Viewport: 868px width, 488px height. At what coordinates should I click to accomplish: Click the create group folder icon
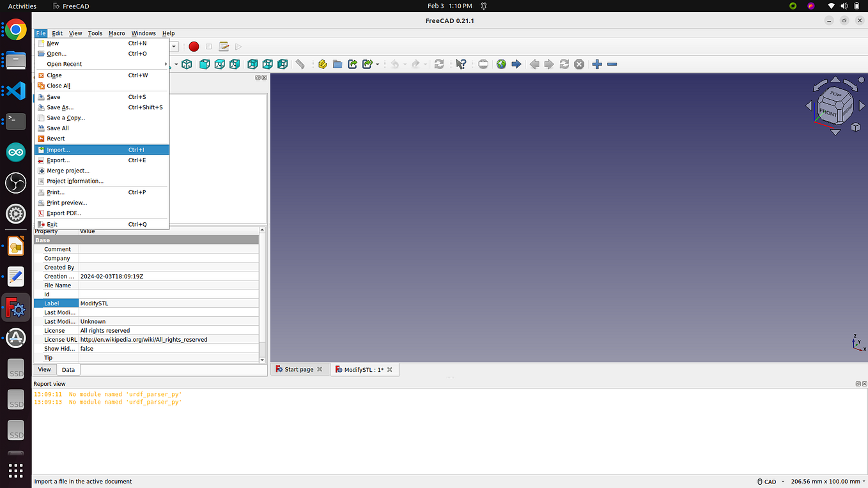(x=337, y=64)
